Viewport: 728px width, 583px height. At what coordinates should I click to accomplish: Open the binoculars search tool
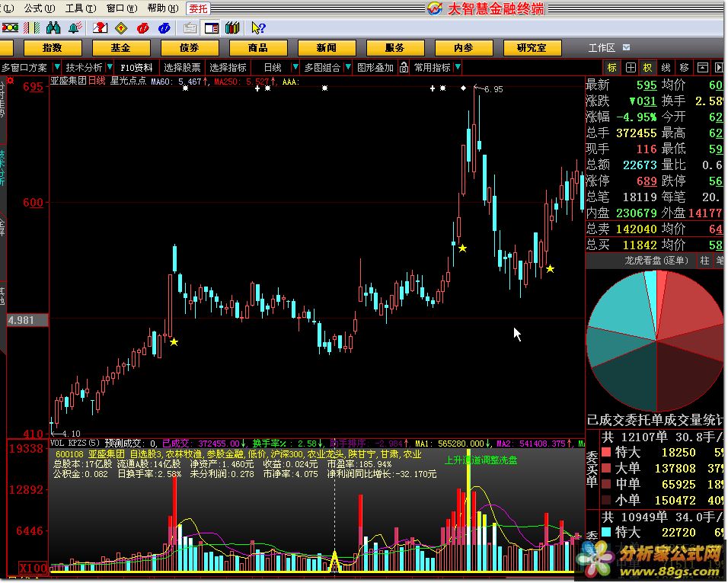(x=53, y=28)
